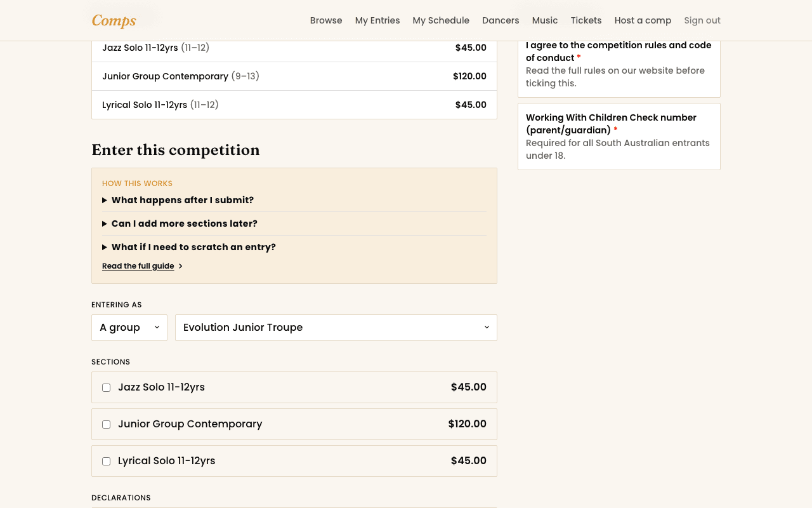The width and height of the screenshot is (812, 508).
Task: Tick the Lyrical Solo 11-12yrs checkbox
Action: pos(106,461)
